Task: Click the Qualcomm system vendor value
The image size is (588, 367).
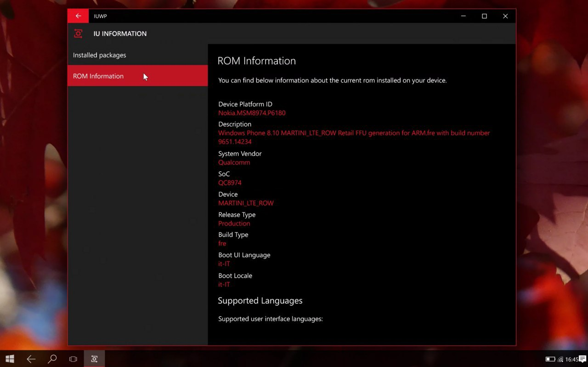Action: tap(234, 162)
